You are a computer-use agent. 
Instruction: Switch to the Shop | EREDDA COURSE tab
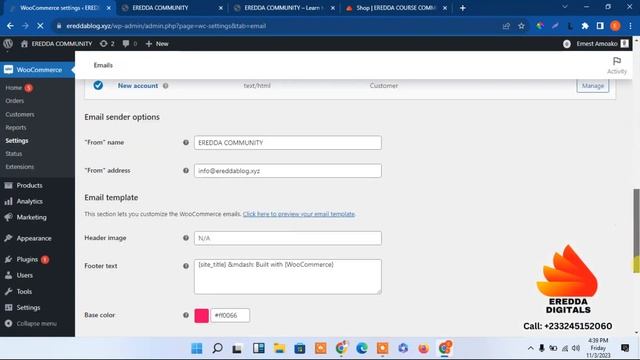(x=396, y=8)
